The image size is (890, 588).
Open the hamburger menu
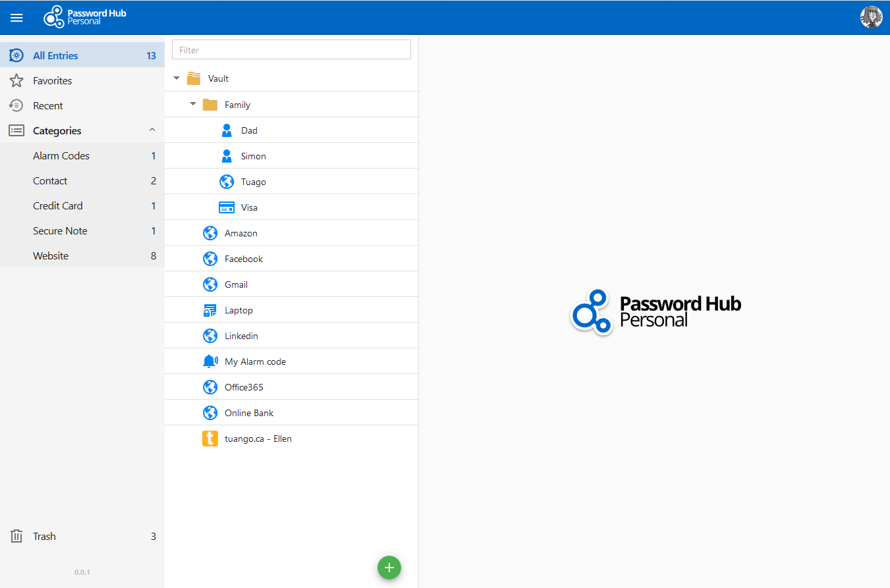tap(16, 18)
